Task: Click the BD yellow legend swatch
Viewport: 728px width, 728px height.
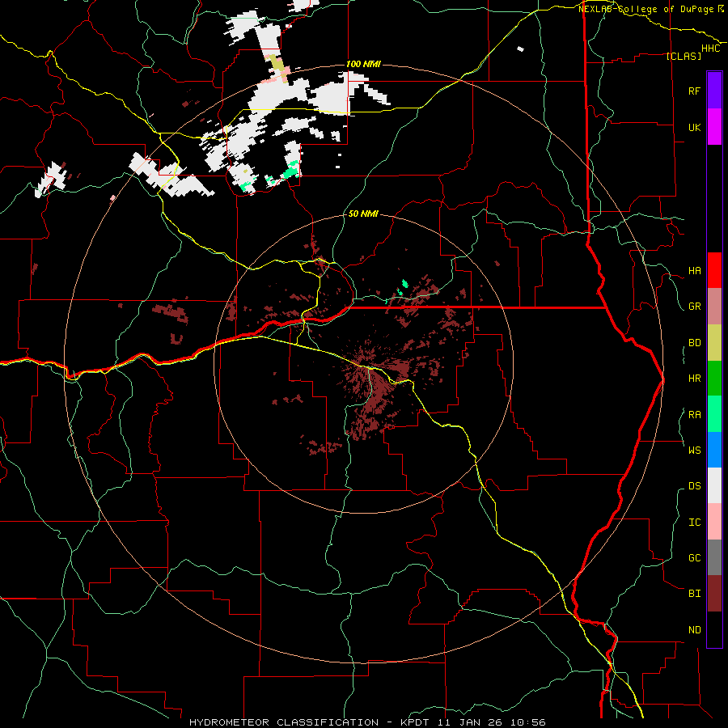Action: point(714,343)
